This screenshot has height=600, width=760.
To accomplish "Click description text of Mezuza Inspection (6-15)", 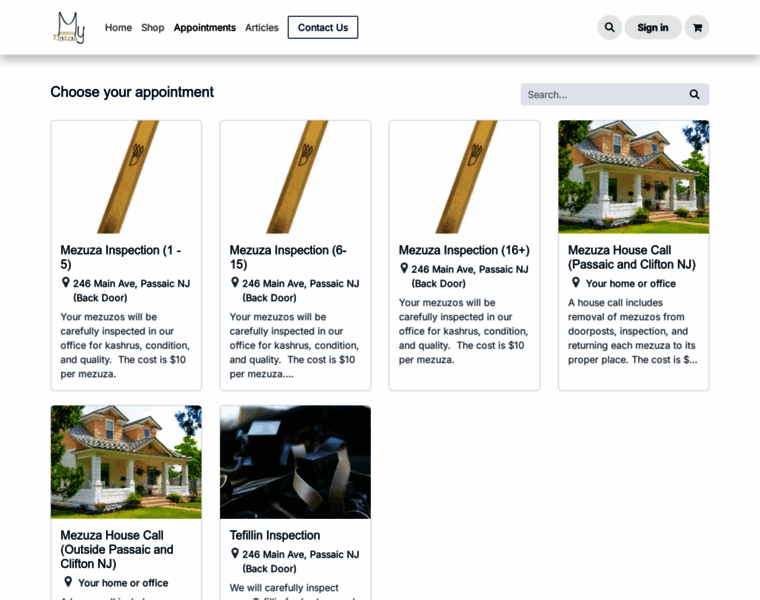I will click(294, 345).
